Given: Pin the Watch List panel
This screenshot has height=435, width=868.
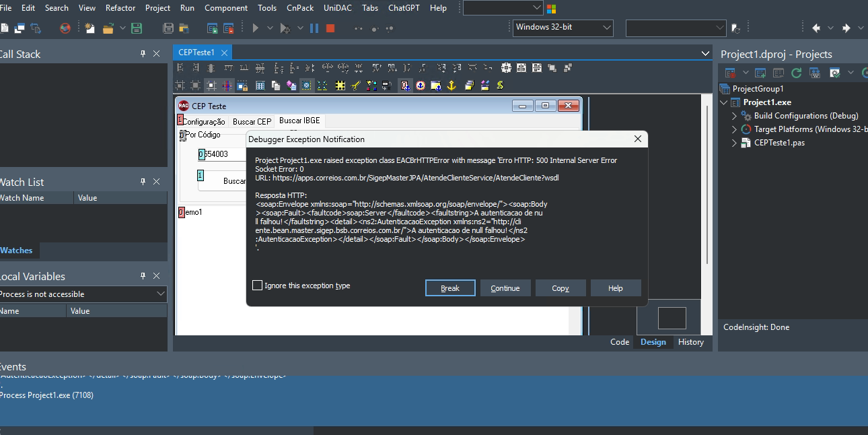Looking at the screenshot, I should point(143,182).
